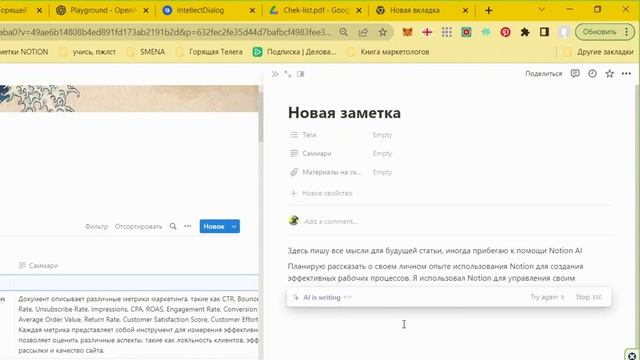
Task: Click the zoom magnifier icon in address bar
Action: pyautogui.click(x=344, y=32)
